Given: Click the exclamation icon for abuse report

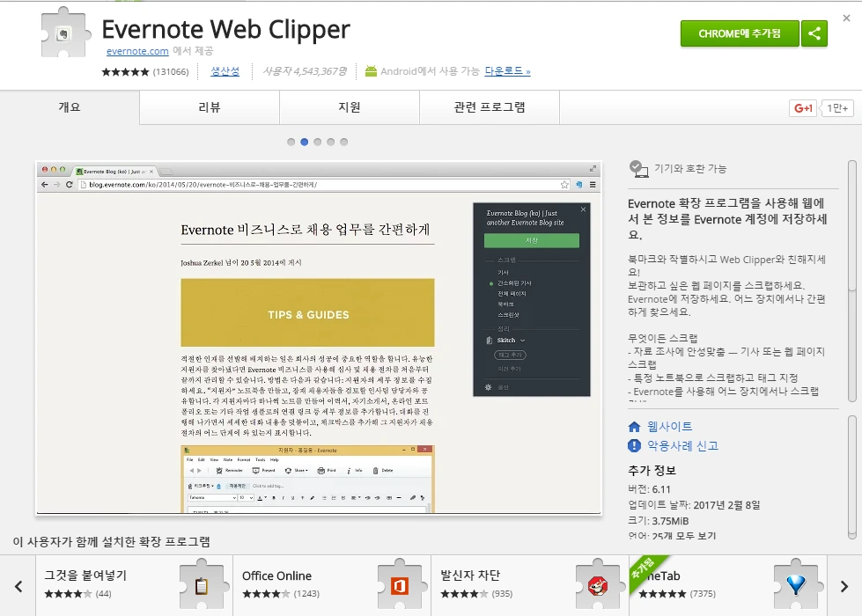Looking at the screenshot, I should (x=635, y=445).
